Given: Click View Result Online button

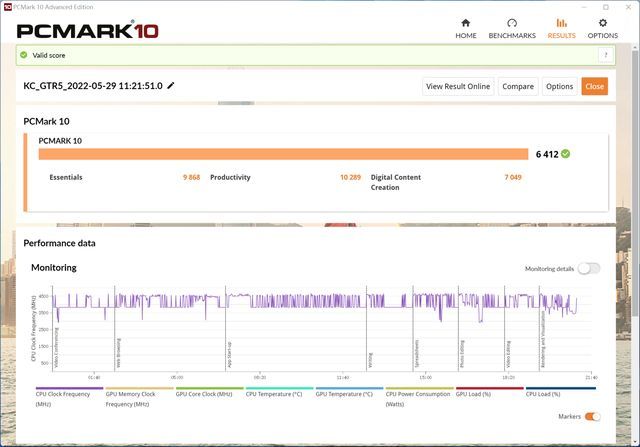Looking at the screenshot, I should [458, 87].
